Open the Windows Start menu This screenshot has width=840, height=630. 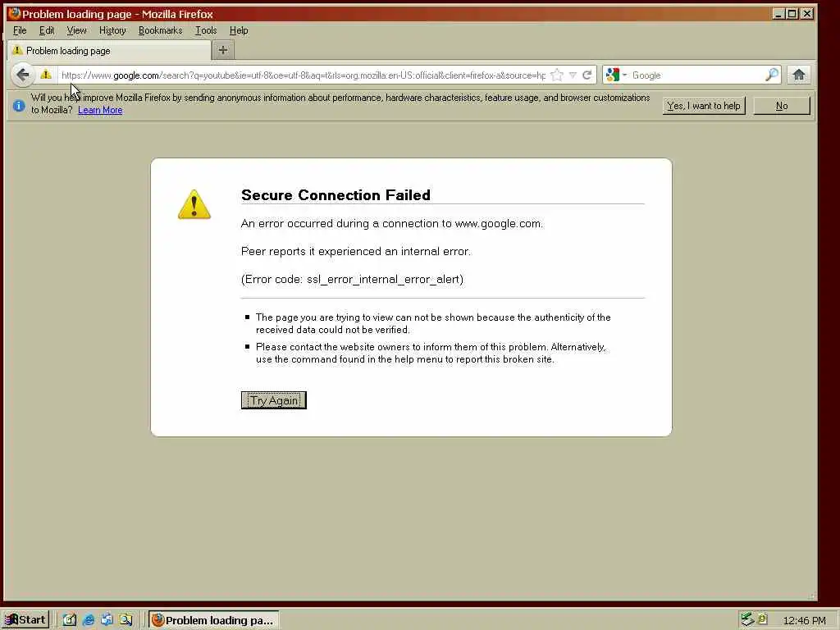(25, 620)
